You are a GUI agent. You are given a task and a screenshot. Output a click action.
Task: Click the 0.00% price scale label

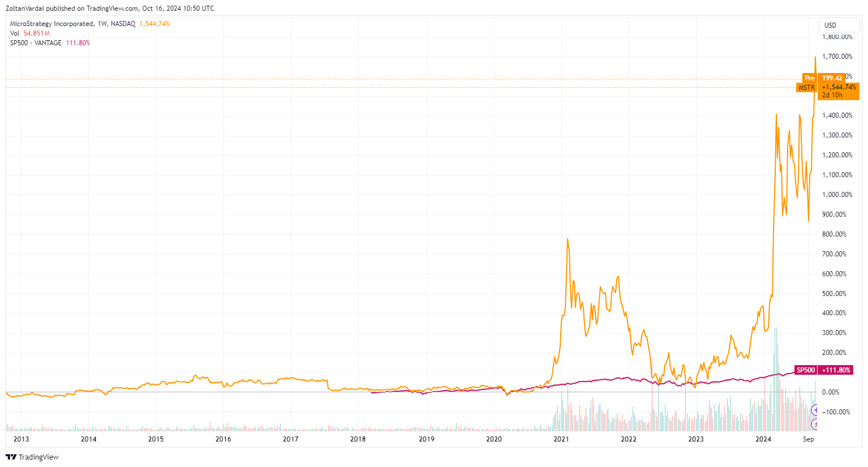(x=831, y=392)
